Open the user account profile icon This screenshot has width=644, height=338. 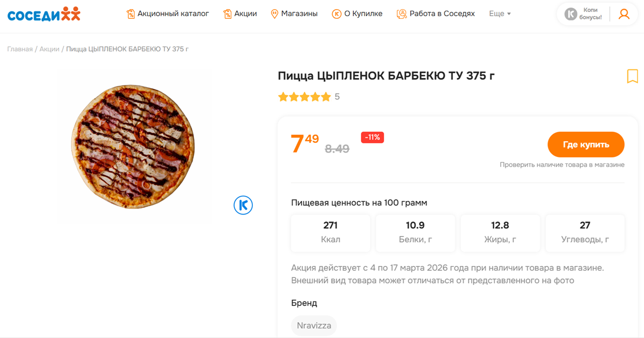click(624, 14)
